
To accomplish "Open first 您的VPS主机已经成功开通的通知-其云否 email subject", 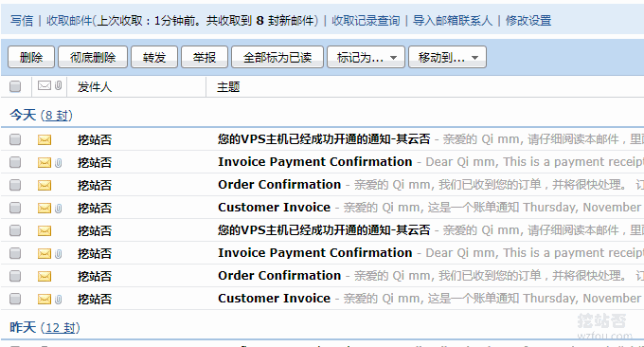I will click(324, 139).
